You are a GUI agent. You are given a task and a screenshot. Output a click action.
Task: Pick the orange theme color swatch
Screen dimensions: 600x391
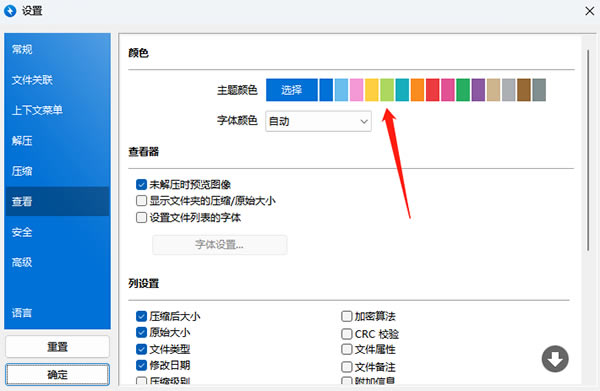417,90
